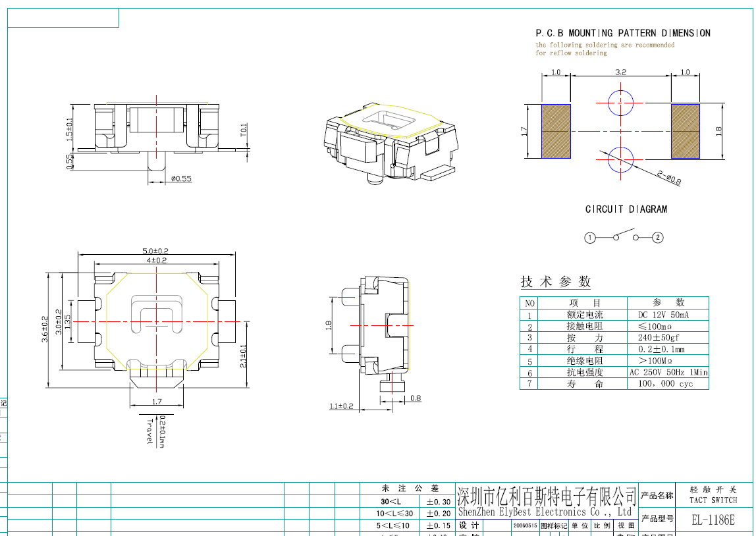
Task: Click the "深圳市亿利百斯特电子有限公司" company name
Action: point(547,496)
